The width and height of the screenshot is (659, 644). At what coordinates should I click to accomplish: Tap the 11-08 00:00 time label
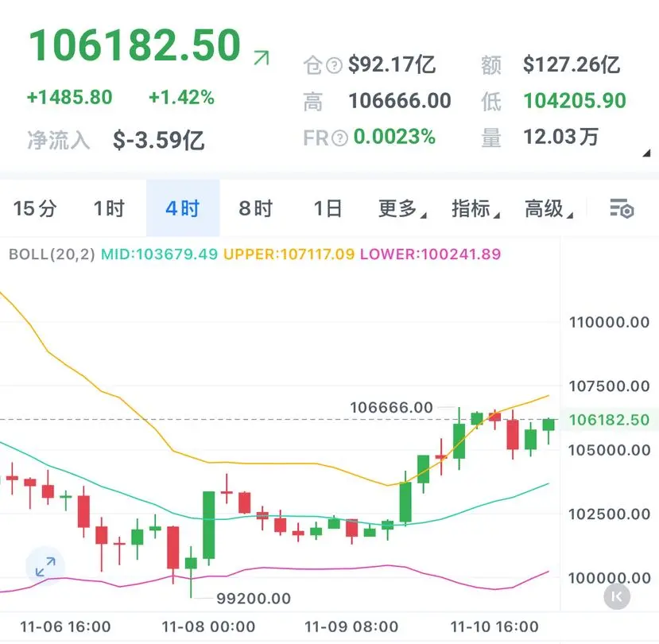[x=208, y=627]
